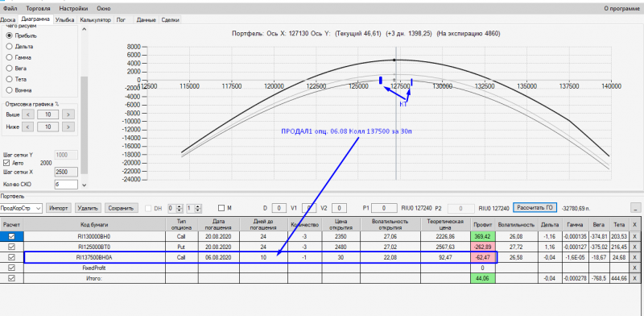Remove the RI125000BT0 row using X

click(634, 247)
